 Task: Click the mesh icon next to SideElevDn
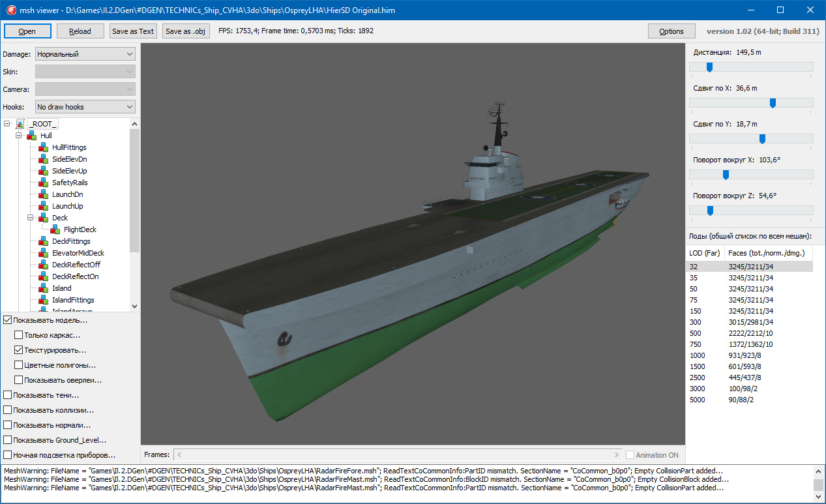coord(44,159)
